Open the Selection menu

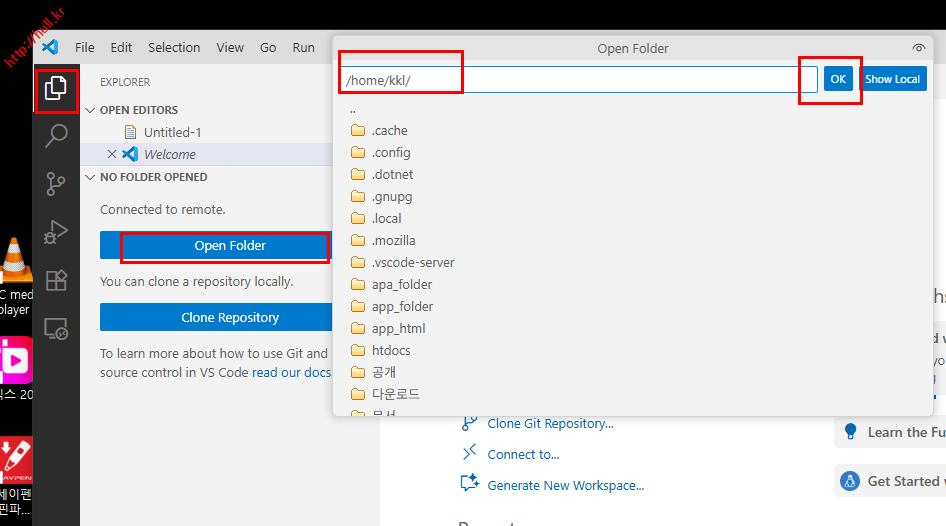[174, 47]
